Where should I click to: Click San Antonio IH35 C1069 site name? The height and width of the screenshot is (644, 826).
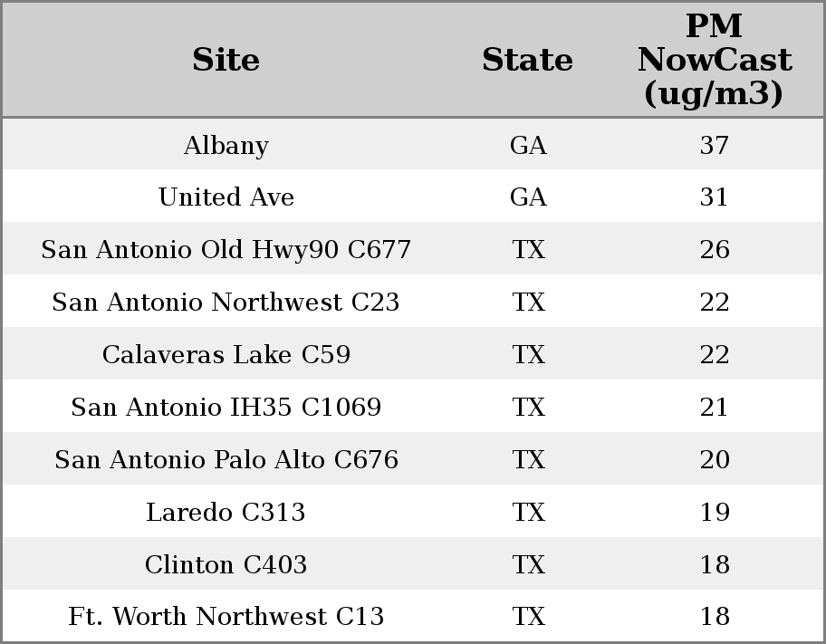pos(226,408)
